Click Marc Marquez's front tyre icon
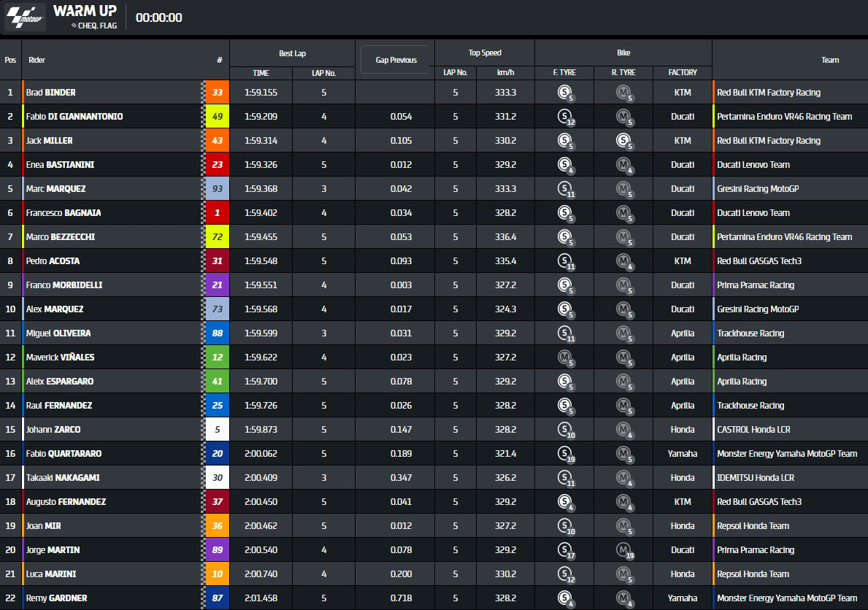This screenshot has height=610, width=868. (x=564, y=189)
